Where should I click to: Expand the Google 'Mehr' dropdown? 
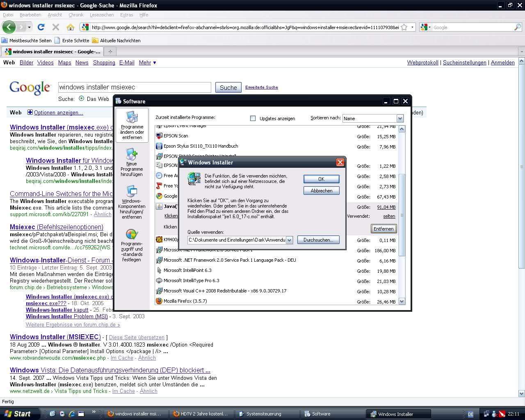pyautogui.click(x=148, y=62)
